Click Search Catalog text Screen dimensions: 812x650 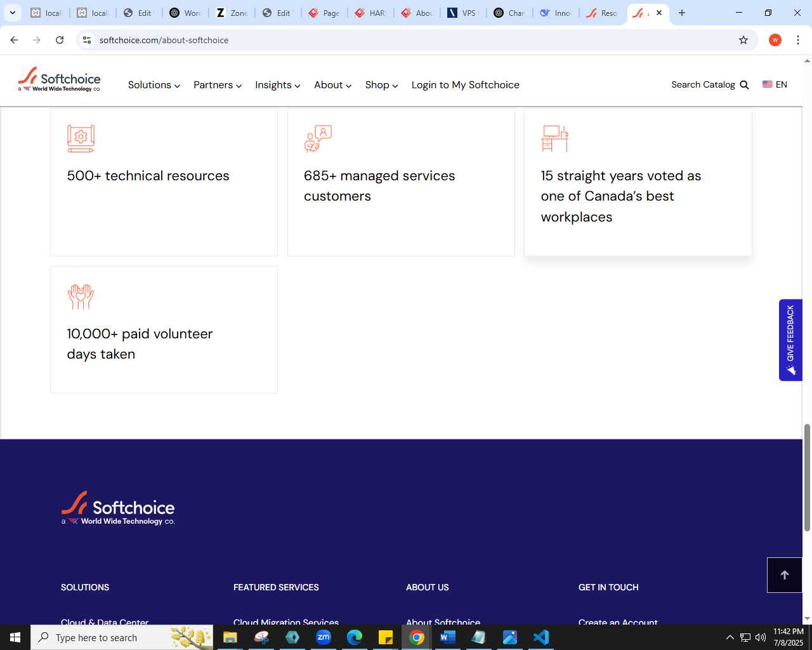[x=703, y=84]
